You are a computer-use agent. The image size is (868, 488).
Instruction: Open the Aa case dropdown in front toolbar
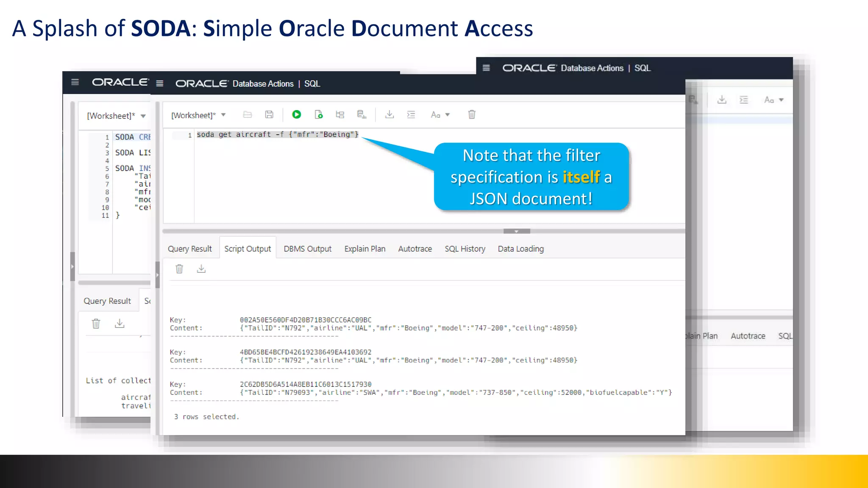[x=440, y=115]
